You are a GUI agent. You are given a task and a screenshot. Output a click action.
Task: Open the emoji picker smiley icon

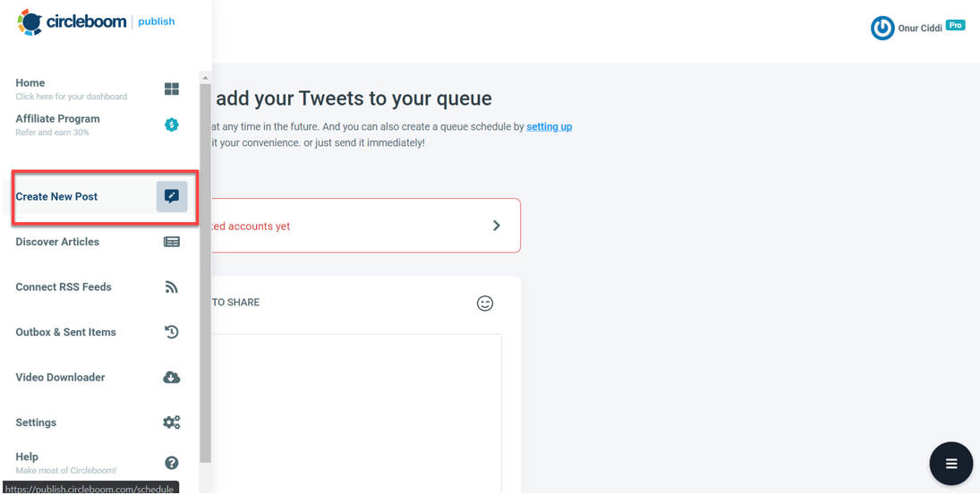pos(485,303)
